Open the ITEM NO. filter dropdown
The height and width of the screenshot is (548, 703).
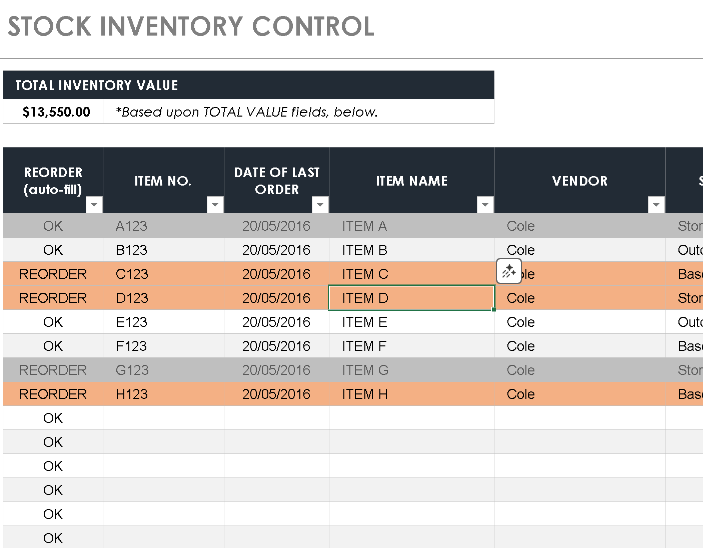[215, 204]
